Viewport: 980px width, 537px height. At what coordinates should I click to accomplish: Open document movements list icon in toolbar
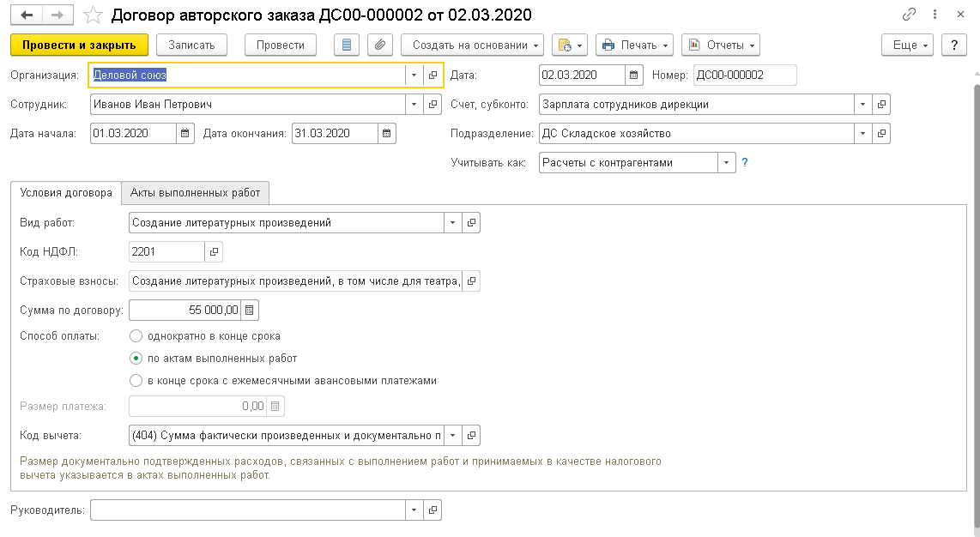pyautogui.click(x=347, y=45)
